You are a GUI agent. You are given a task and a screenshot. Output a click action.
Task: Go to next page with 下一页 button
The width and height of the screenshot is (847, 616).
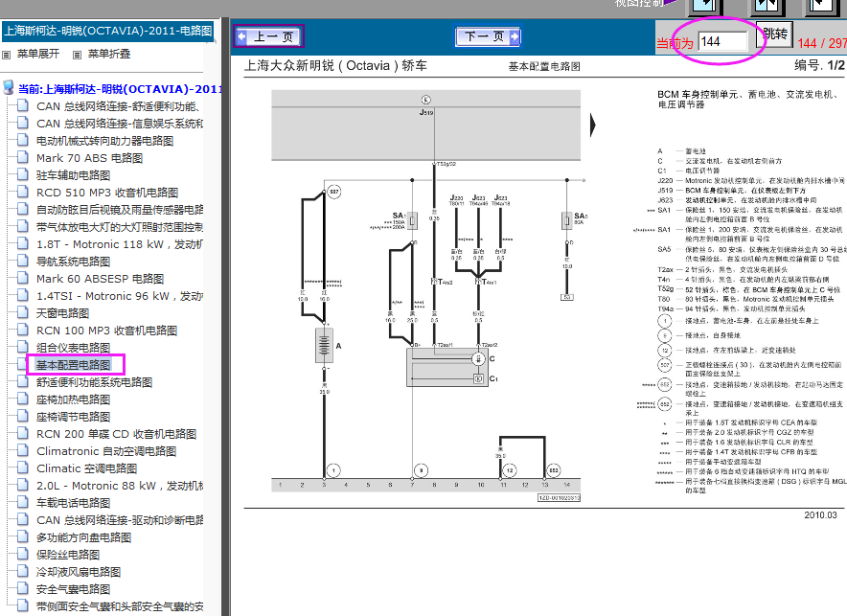pyautogui.click(x=488, y=36)
